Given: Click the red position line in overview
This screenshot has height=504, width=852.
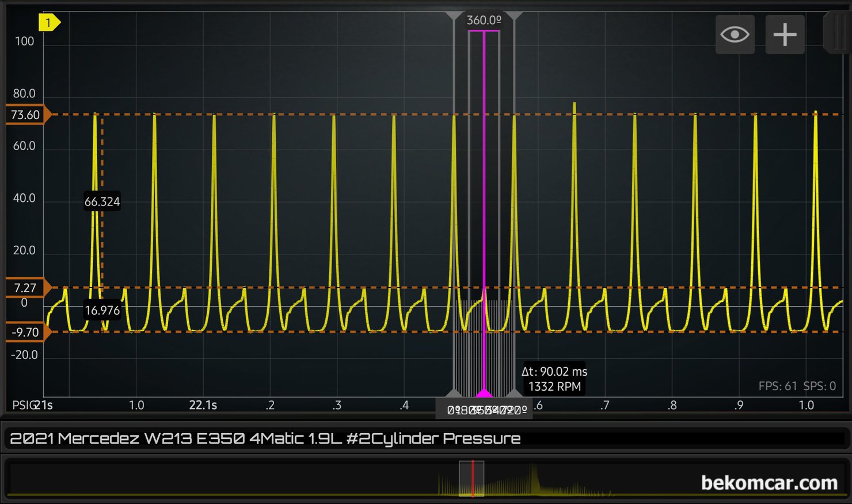Looking at the screenshot, I should click(x=473, y=478).
